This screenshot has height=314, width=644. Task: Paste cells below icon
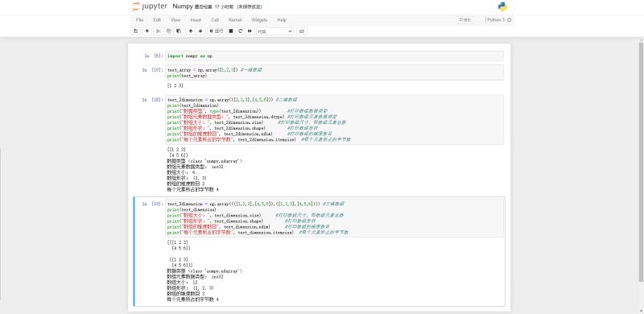[x=179, y=31]
